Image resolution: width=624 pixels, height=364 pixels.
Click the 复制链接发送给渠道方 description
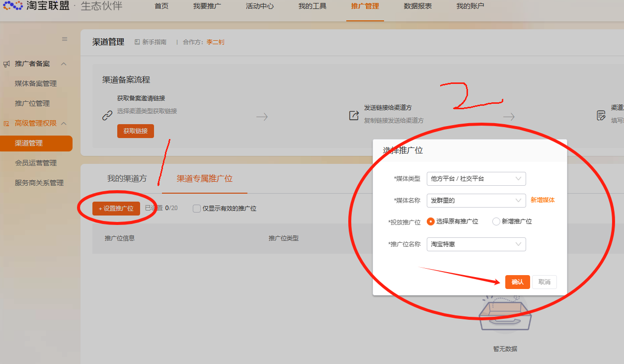[394, 120]
